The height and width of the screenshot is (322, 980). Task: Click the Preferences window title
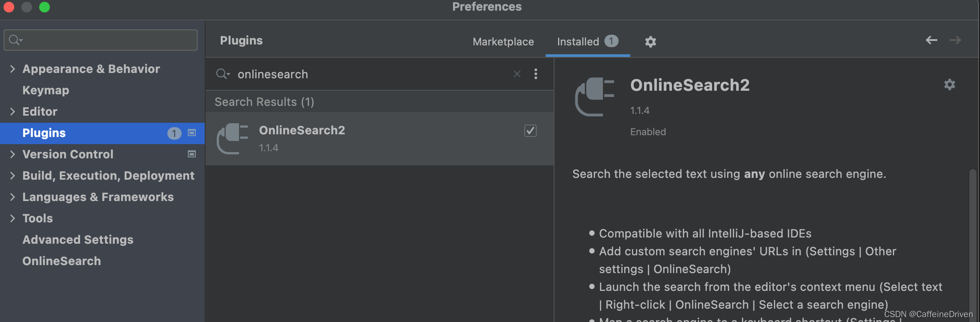point(487,7)
